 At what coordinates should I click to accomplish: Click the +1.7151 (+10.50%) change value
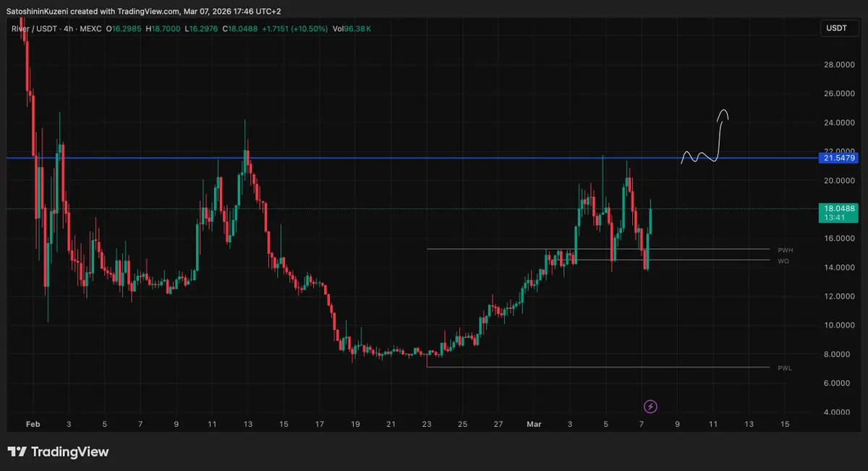295,29
